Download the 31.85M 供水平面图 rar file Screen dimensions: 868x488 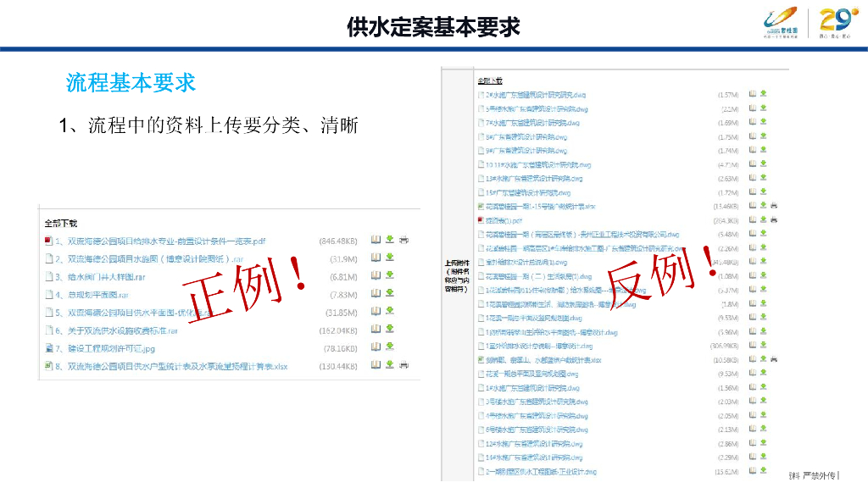[390, 311]
